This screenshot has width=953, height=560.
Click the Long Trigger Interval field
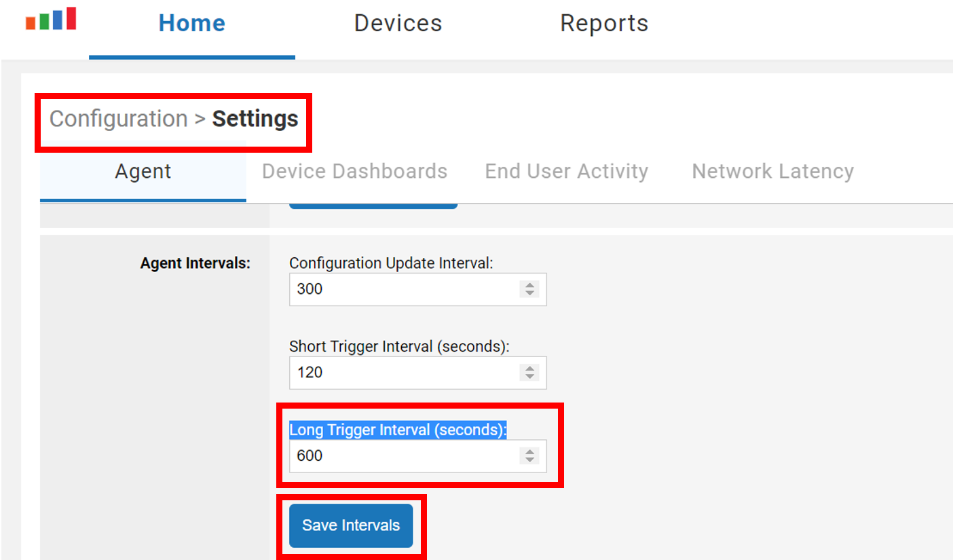[417, 456]
